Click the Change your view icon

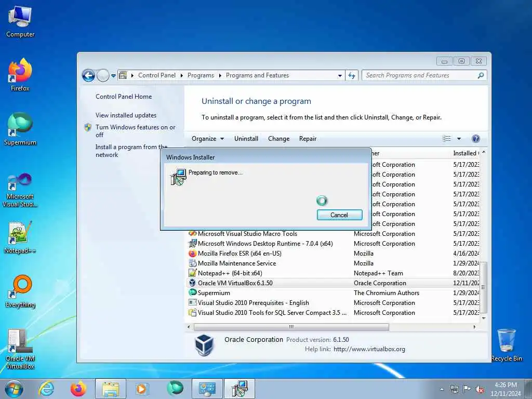(x=446, y=138)
